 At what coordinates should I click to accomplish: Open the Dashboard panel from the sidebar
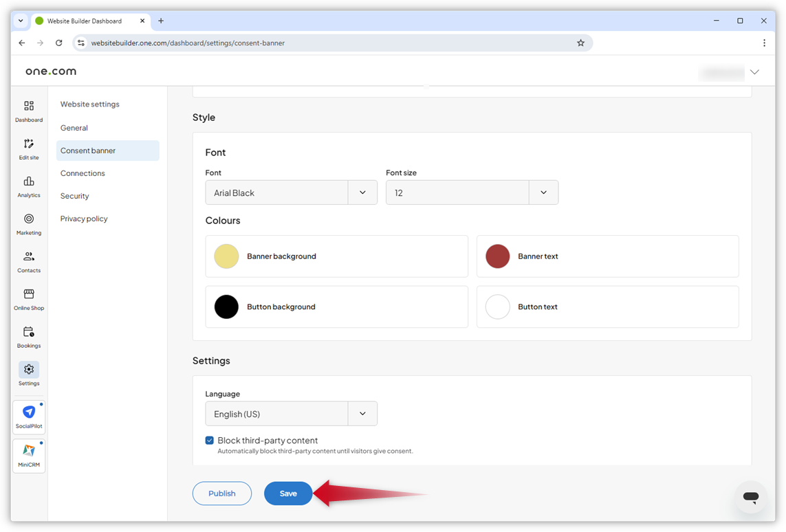28,111
